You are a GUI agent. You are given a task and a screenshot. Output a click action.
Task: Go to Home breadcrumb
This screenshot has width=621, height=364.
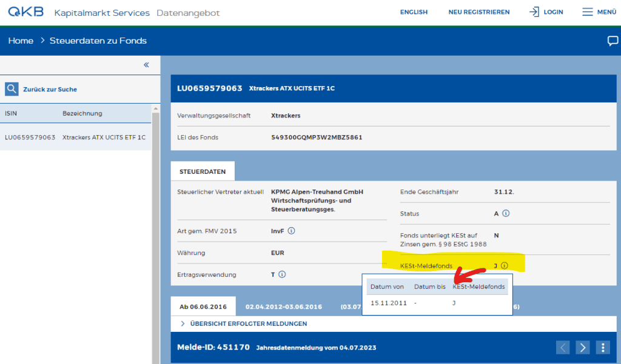[x=21, y=41]
